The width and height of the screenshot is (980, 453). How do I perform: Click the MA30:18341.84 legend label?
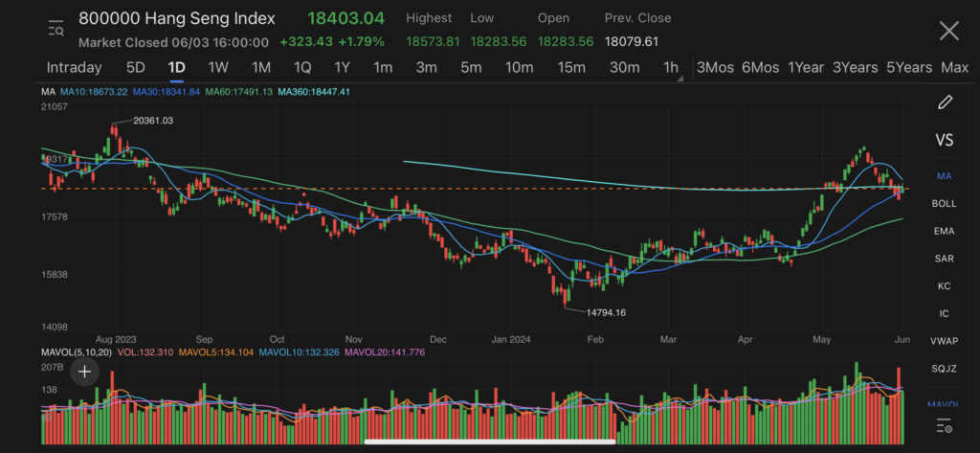[x=167, y=92]
